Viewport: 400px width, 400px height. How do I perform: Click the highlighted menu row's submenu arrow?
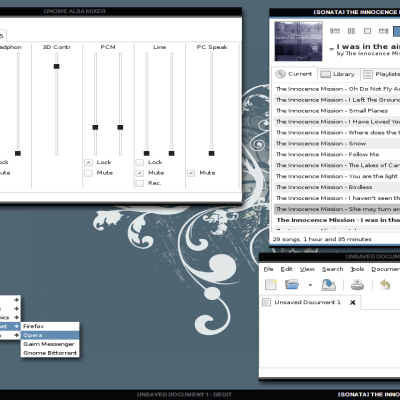pos(16,326)
